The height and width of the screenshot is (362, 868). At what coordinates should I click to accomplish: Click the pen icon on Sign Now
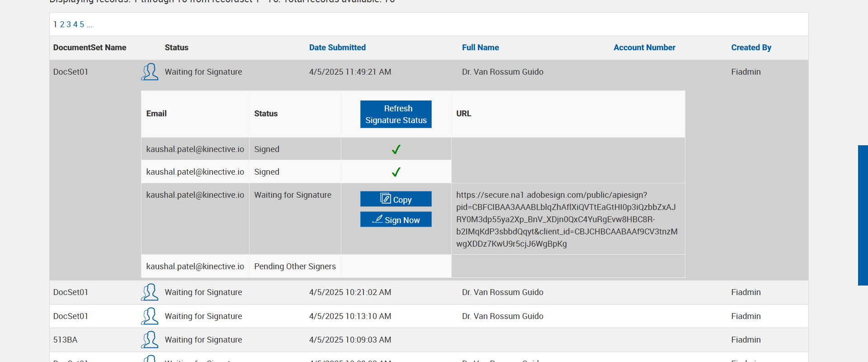(377, 219)
